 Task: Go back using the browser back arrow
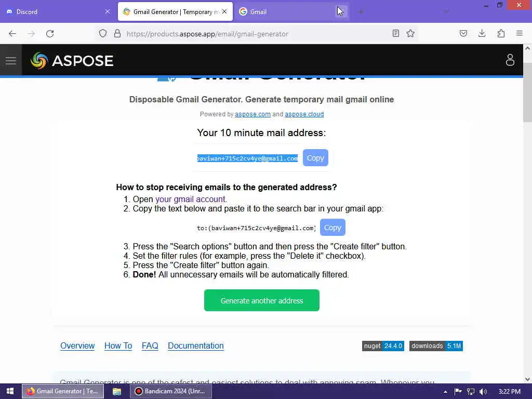(12, 34)
